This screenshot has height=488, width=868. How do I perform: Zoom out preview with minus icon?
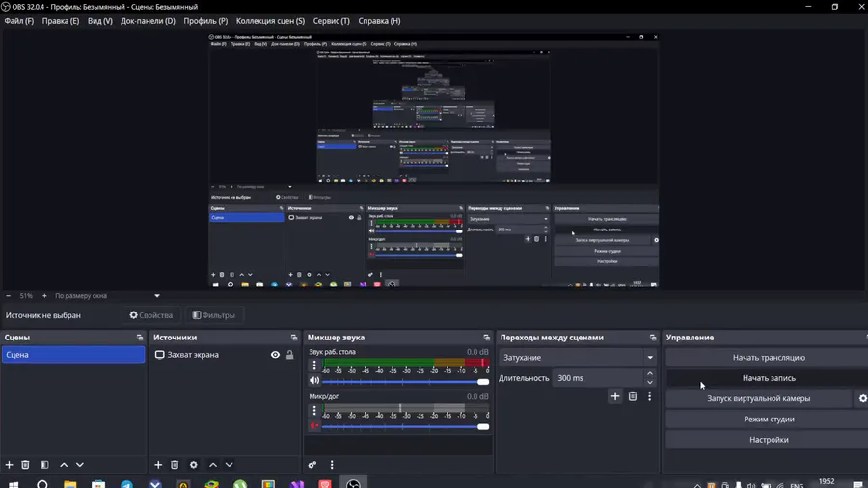pos(9,296)
